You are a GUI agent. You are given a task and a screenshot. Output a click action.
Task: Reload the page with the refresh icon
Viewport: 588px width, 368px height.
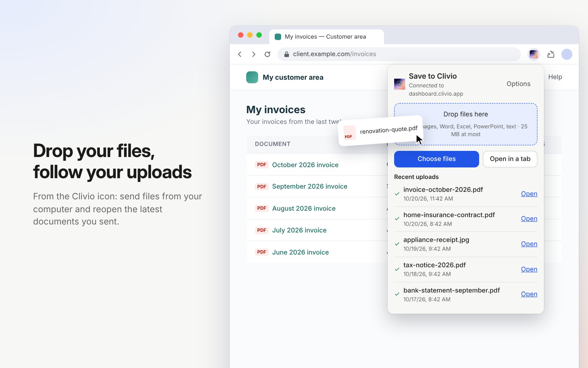[267, 54]
